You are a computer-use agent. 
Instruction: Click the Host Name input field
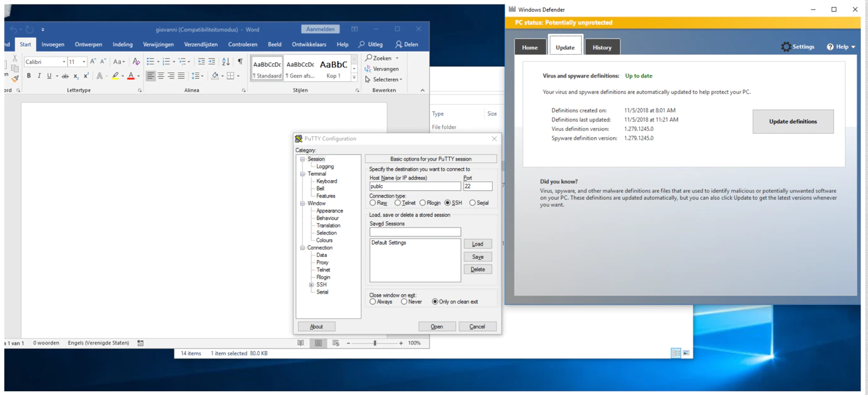(x=415, y=186)
